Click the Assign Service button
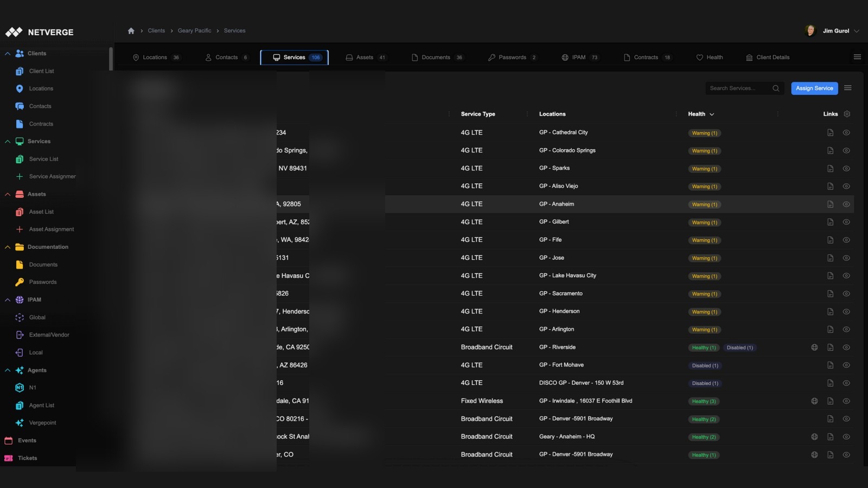Viewport: 868px width, 488px height. coord(814,88)
